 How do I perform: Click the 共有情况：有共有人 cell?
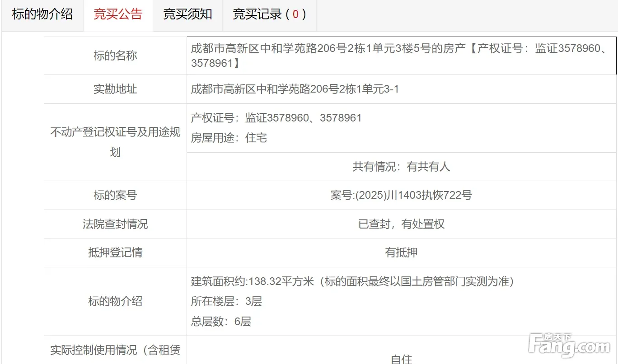point(401,167)
